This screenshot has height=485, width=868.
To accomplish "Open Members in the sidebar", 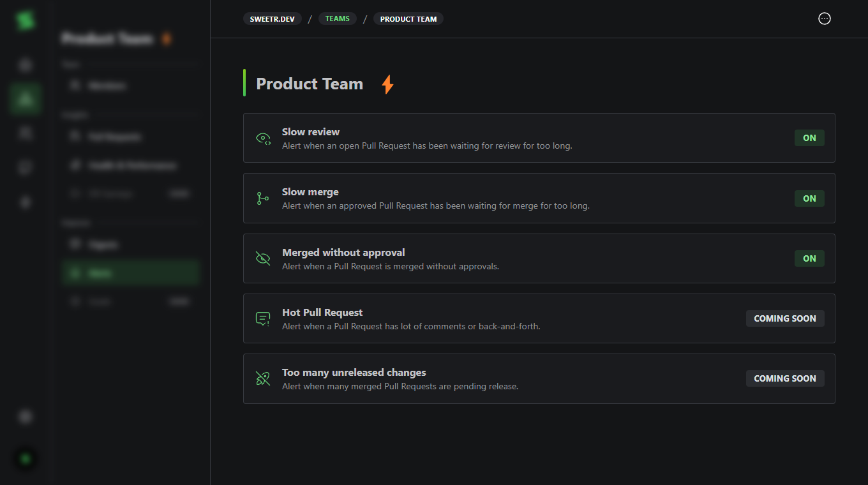I will tap(107, 86).
